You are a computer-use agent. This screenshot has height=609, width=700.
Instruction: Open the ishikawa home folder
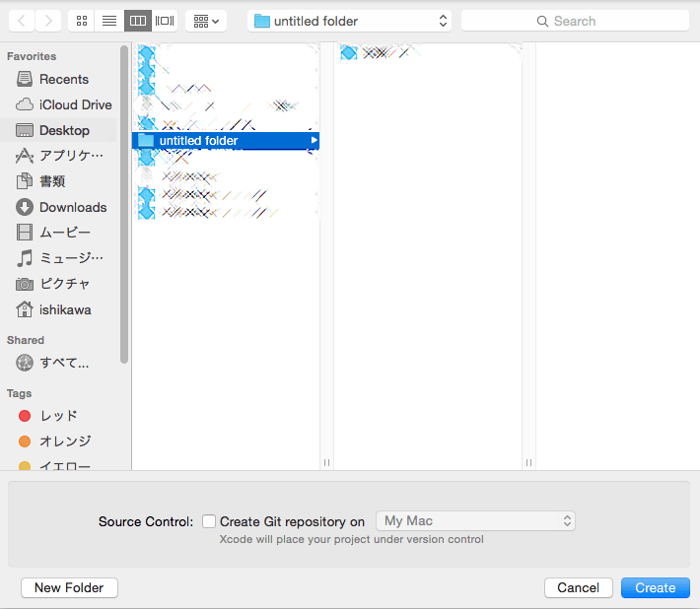[58, 309]
